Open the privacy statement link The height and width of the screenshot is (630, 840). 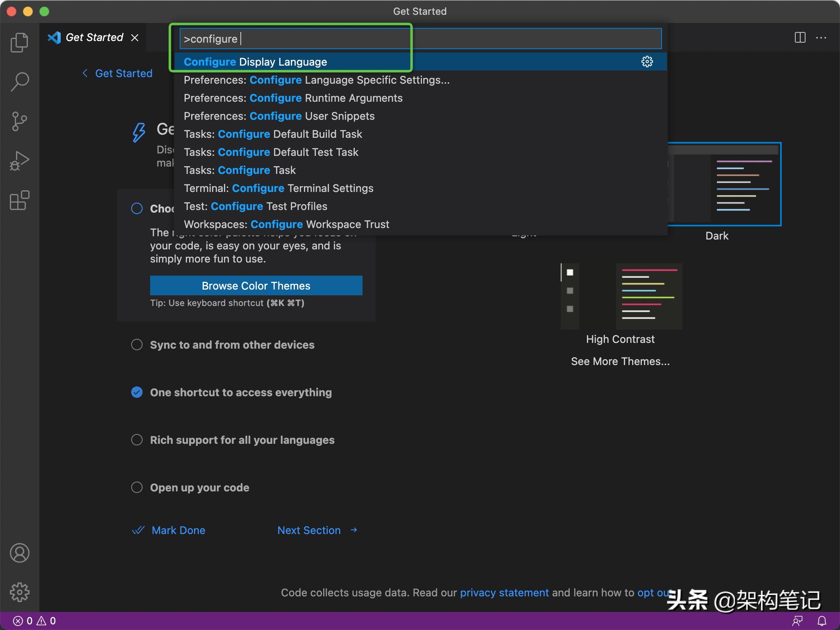504,593
